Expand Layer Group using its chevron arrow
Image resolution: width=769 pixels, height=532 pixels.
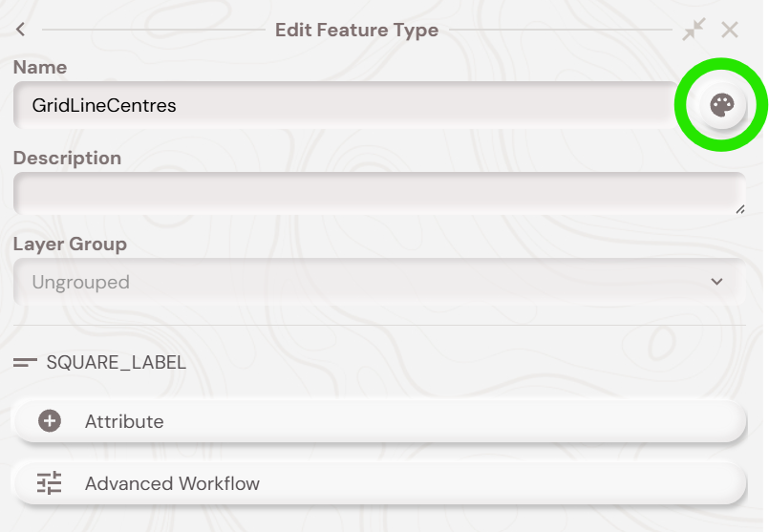pos(717,283)
